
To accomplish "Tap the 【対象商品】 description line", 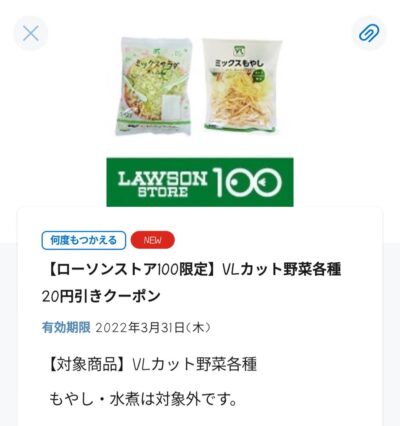I will [x=153, y=364].
